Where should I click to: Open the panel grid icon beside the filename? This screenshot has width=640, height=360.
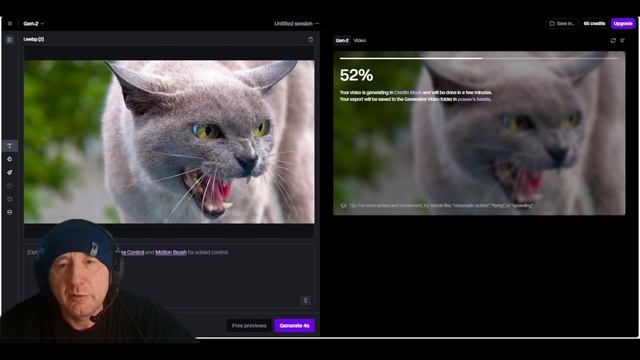pyautogui.click(x=10, y=40)
